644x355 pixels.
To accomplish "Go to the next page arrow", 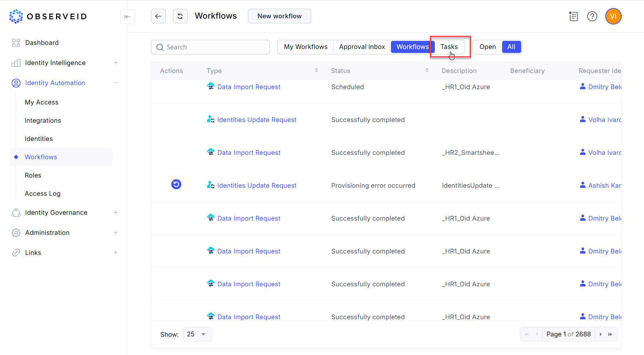I will coord(600,334).
